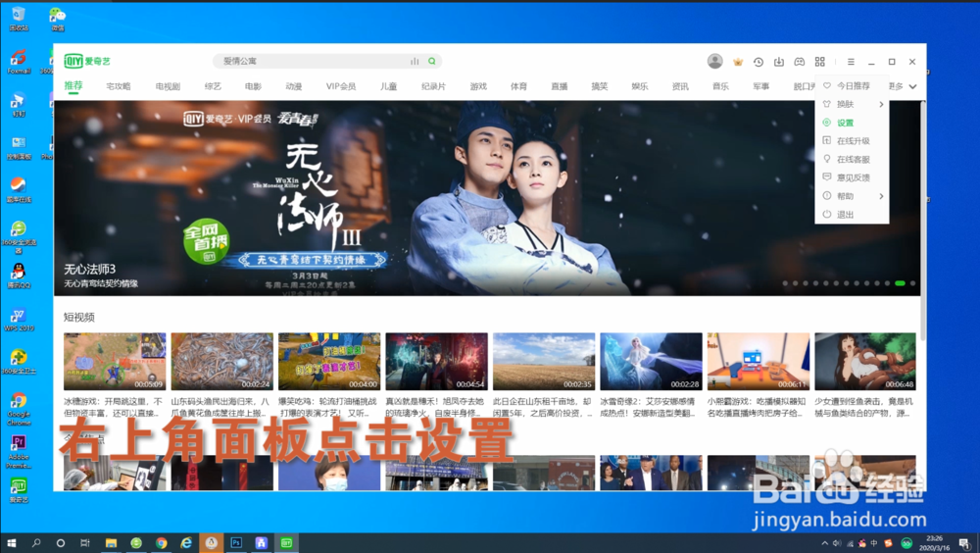The image size is (980, 553).
Task: Open Windows Start menu
Action: pyautogui.click(x=11, y=543)
